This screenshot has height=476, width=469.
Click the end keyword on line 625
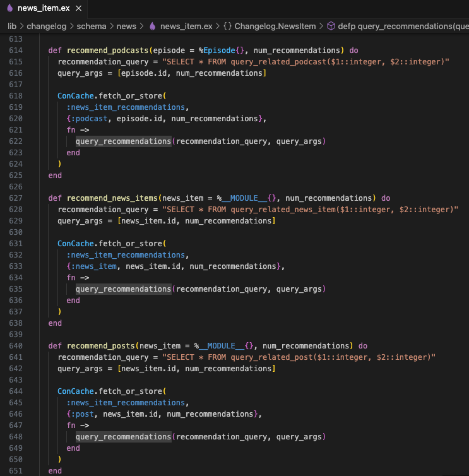click(x=55, y=176)
